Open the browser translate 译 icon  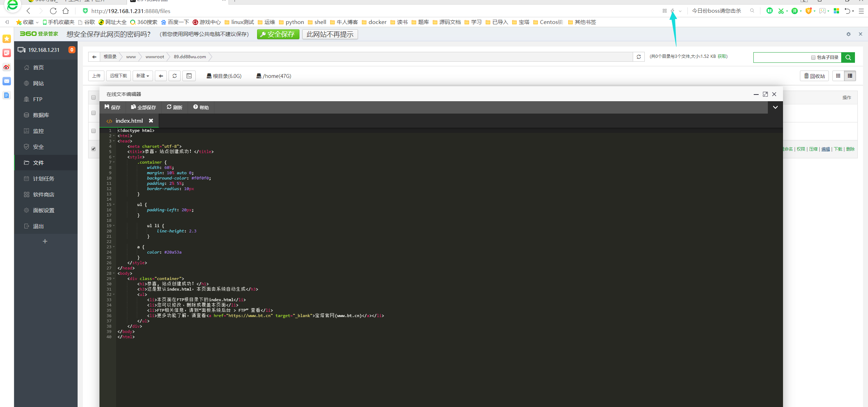click(794, 11)
